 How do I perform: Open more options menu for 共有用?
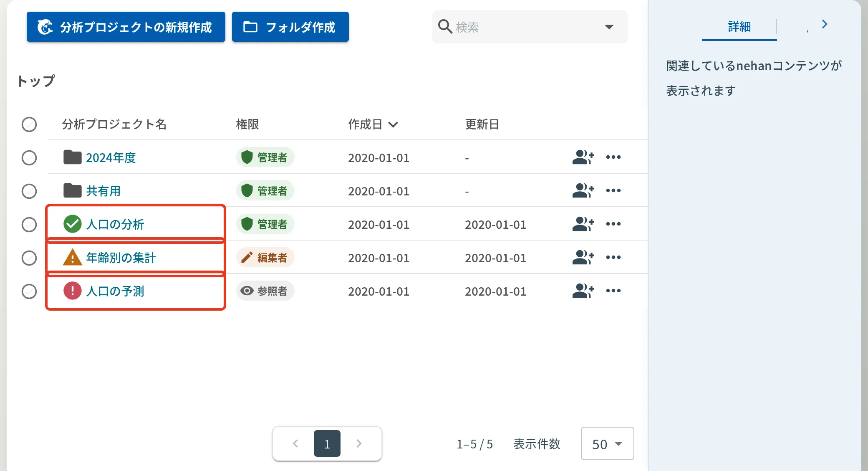coord(613,191)
